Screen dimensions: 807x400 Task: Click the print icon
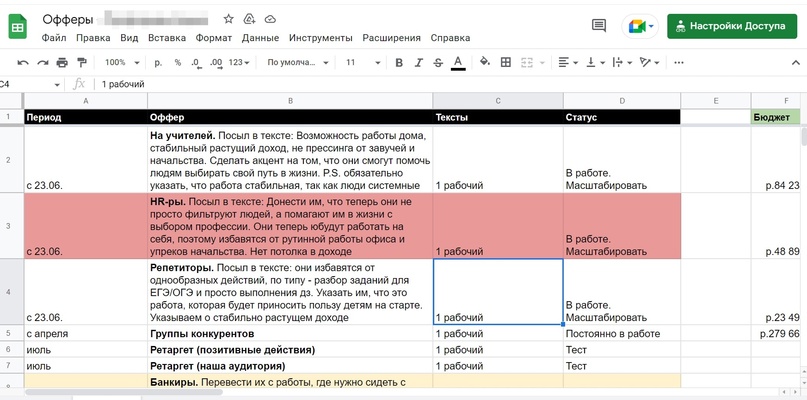click(64, 62)
